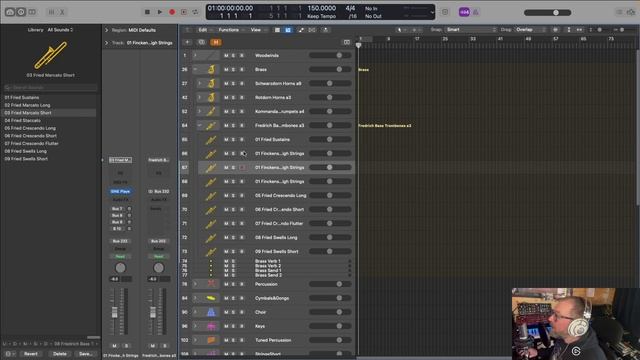The width and height of the screenshot is (640, 360).
Task: Open the Functions menu in tracks area
Action: pyautogui.click(x=229, y=30)
